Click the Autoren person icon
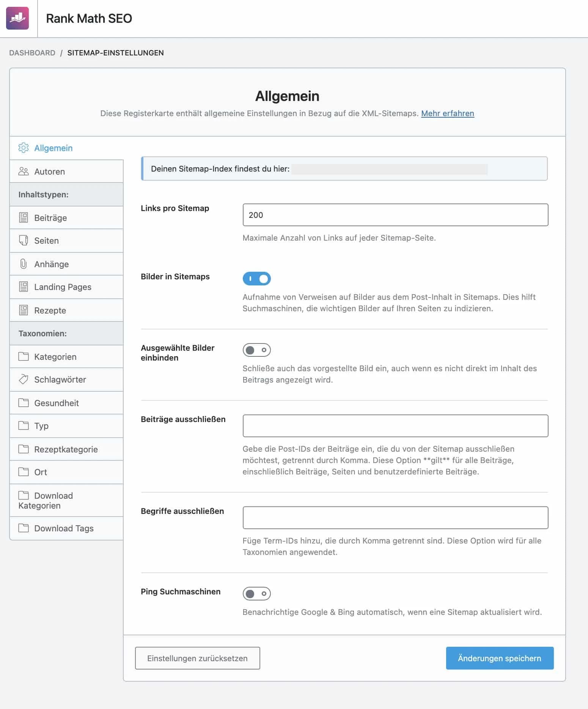This screenshot has height=709, width=588. [x=24, y=171]
